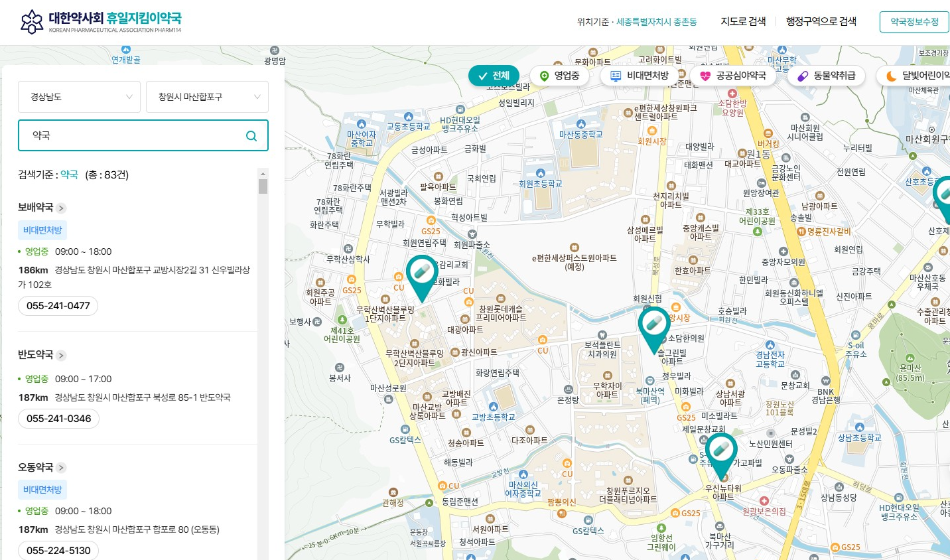The width and height of the screenshot is (950, 560).
Task: Click the 마산여자중학교 marker
Action: (x=362, y=124)
